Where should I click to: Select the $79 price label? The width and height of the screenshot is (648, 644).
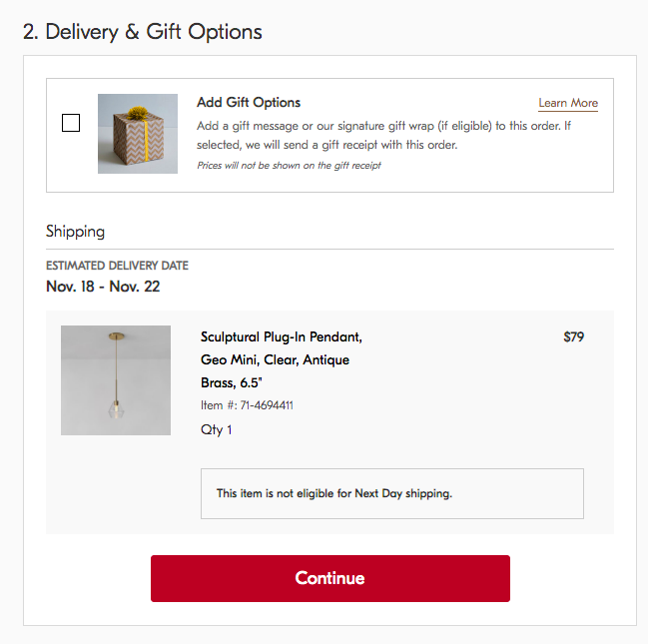(573, 336)
